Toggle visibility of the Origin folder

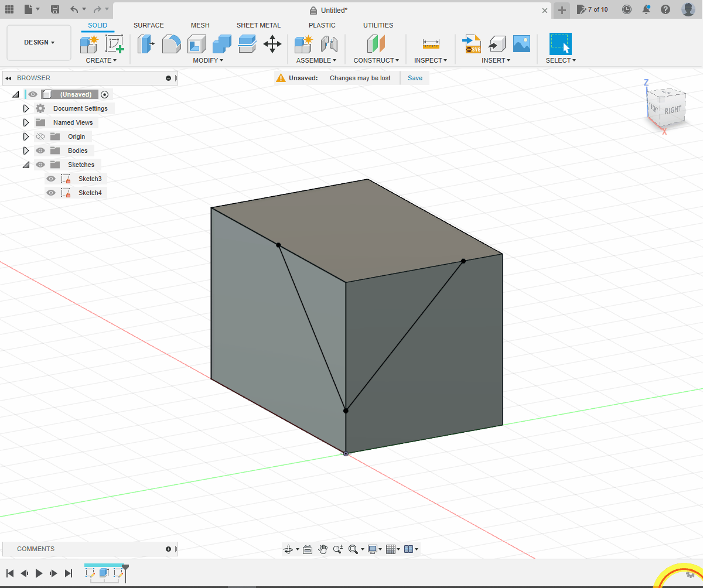tap(40, 136)
